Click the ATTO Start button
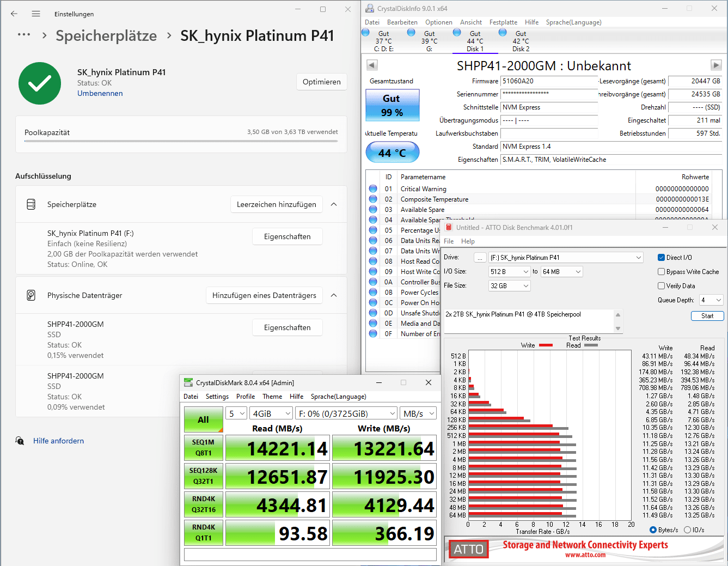 pos(707,316)
